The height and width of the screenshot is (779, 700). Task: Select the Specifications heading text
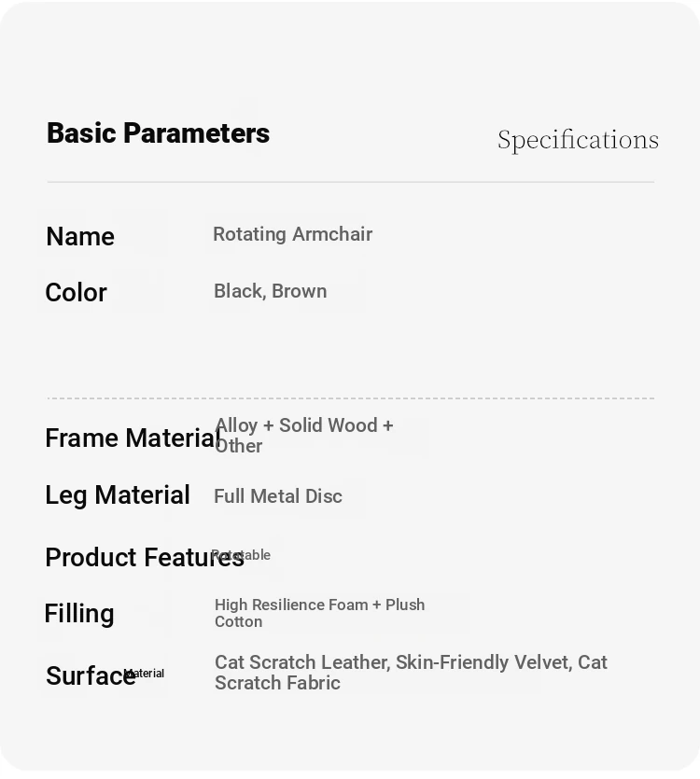(578, 140)
